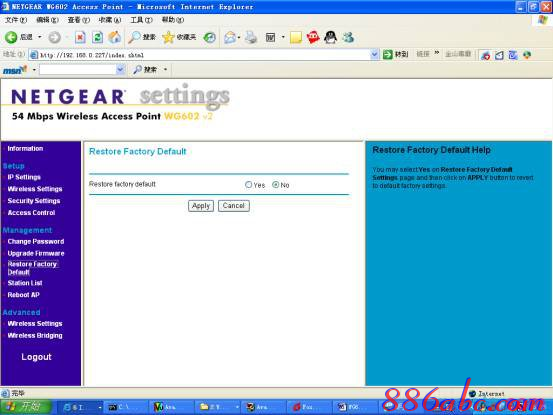Open Favorites star icon
The image size is (553, 415).
(x=168, y=37)
